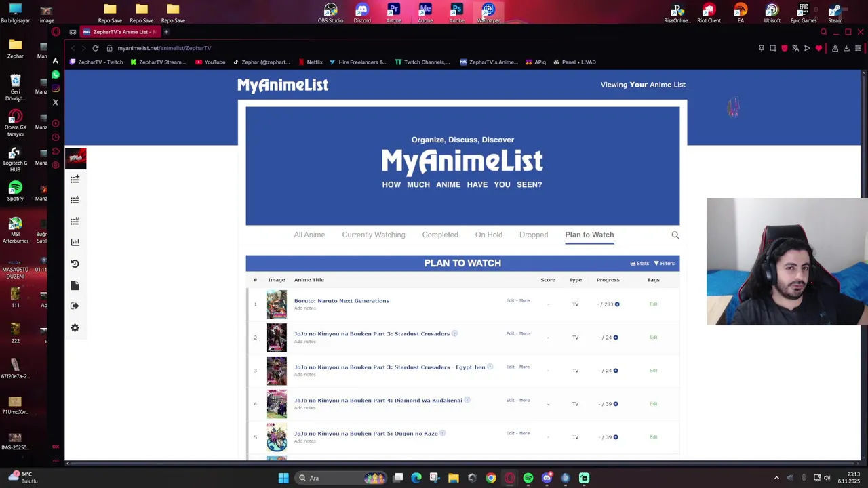
Task: Open a new browser tab with plus
Action: click(x=166, y=32)
